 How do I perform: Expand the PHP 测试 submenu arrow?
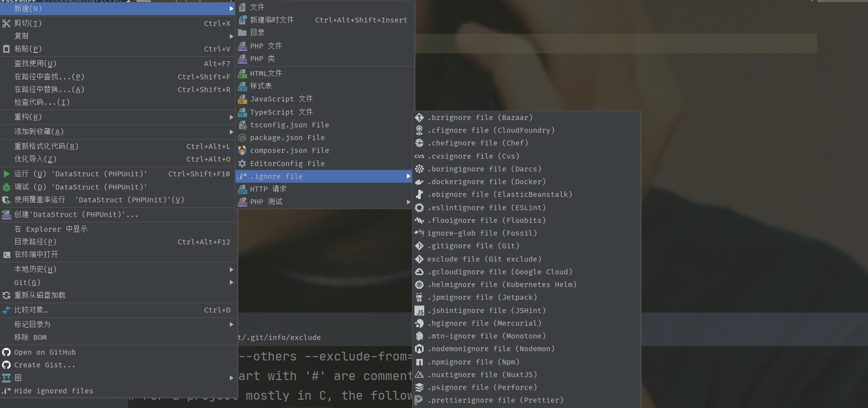[409, 202]
